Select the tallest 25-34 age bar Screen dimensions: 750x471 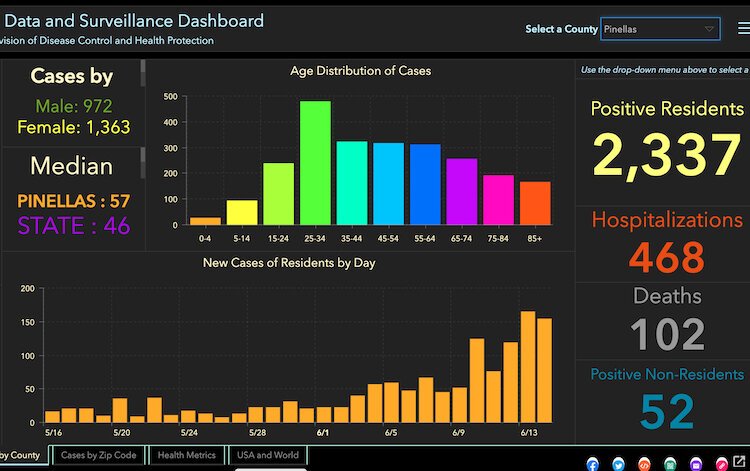coord(315,163)
